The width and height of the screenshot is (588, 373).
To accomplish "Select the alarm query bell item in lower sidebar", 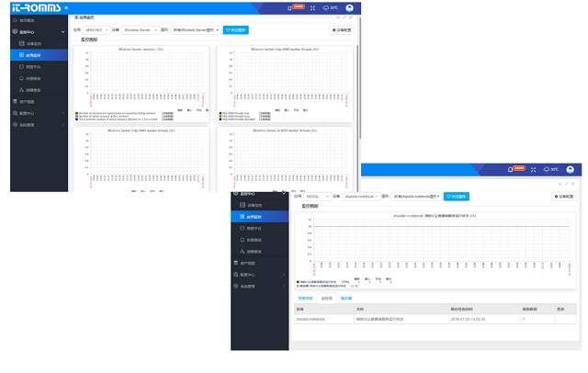I will coord(259,240).
